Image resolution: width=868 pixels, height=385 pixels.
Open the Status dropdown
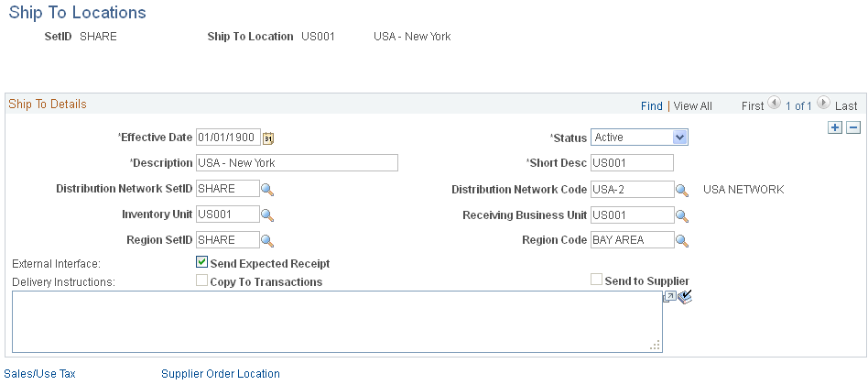(639, 137)
